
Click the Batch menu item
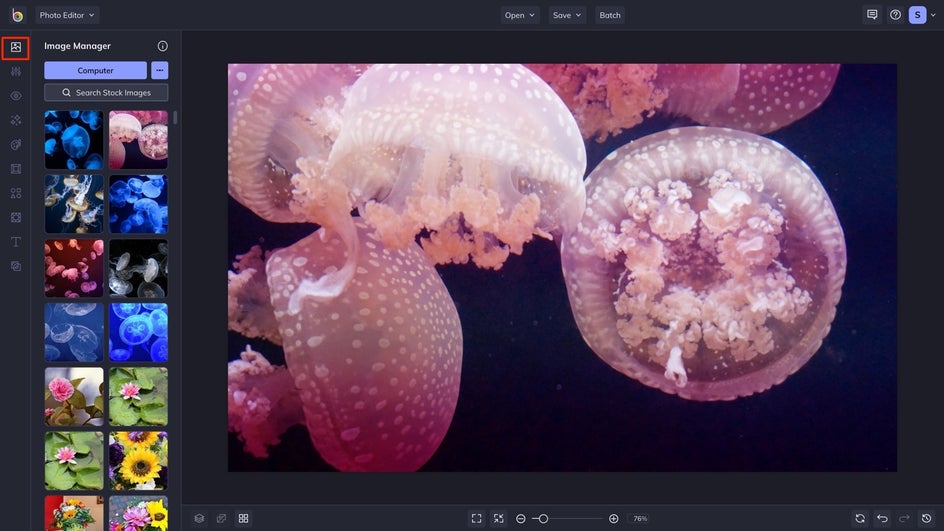(610, 15)
